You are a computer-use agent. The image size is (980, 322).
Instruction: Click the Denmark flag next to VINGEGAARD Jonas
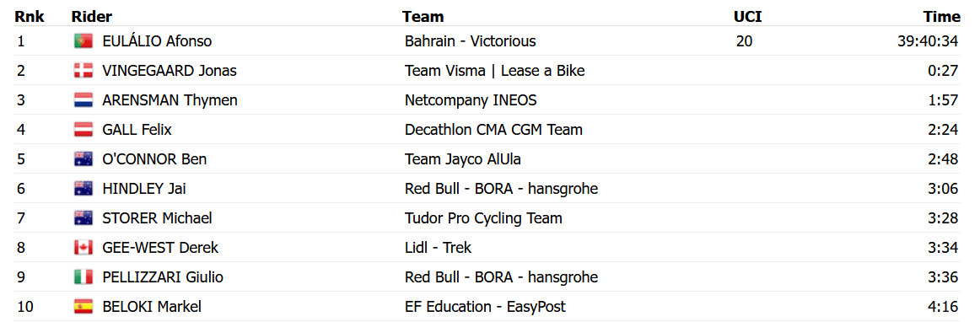pyautogui.click(x=83, y=71)
